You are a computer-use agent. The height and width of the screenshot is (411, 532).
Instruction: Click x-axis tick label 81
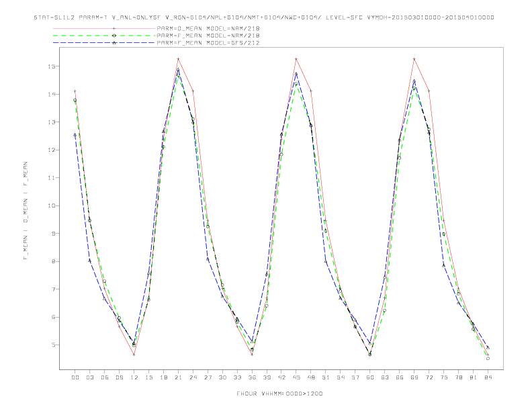474,377
